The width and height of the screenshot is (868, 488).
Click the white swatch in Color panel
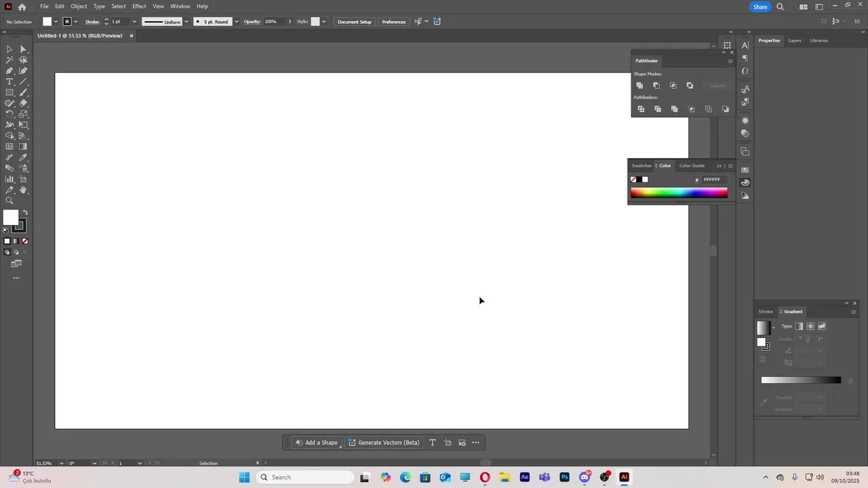click(645, 180)
